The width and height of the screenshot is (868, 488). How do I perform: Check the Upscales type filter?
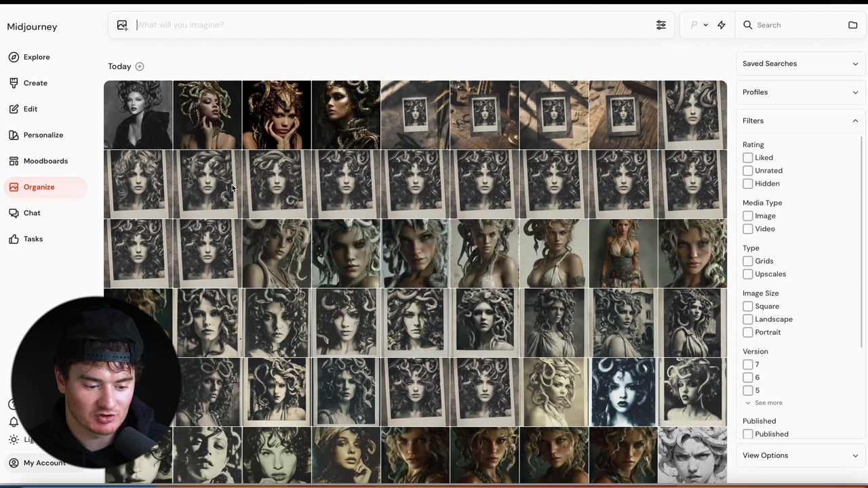747,274
